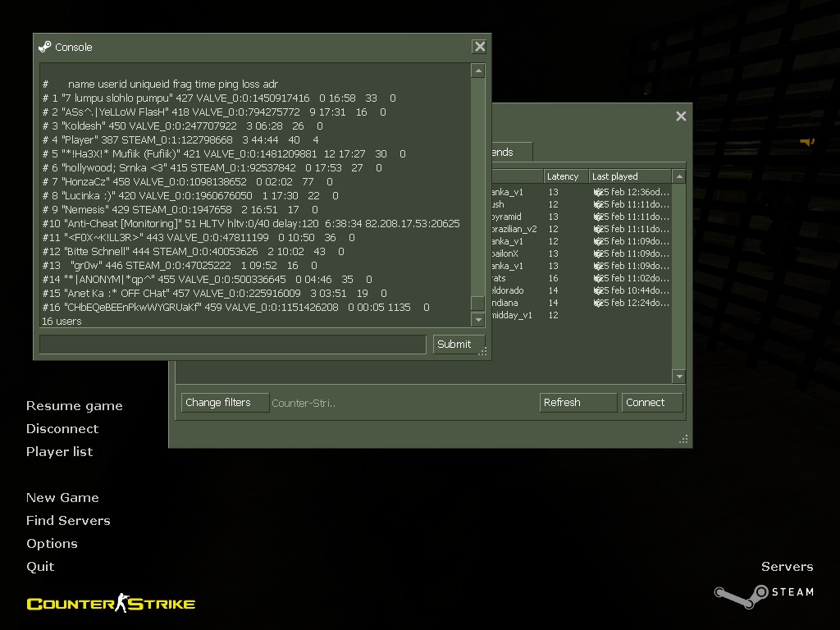Select the server row with map midday_v1
The image size is (840, 630).
582,315
